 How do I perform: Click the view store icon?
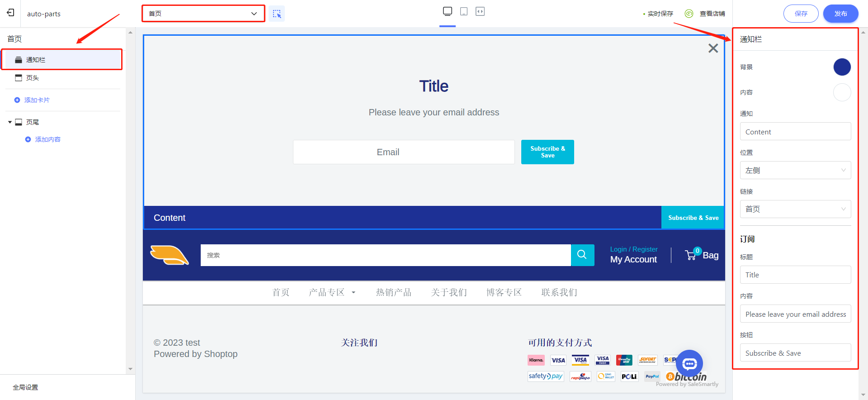689,14
